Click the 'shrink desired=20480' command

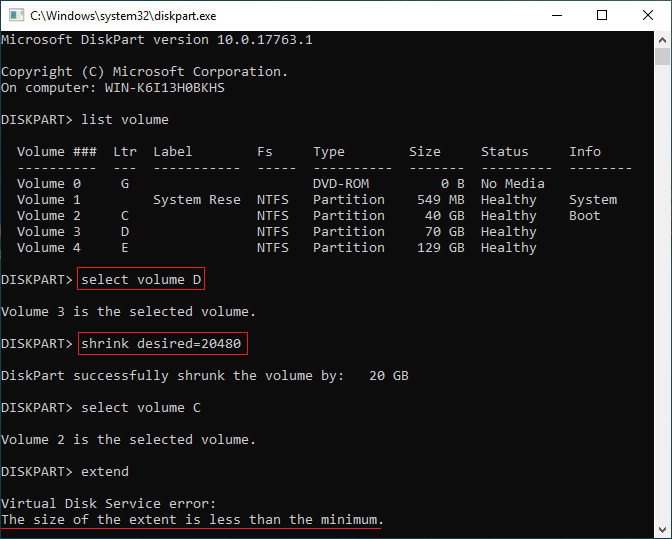(161, 343)
